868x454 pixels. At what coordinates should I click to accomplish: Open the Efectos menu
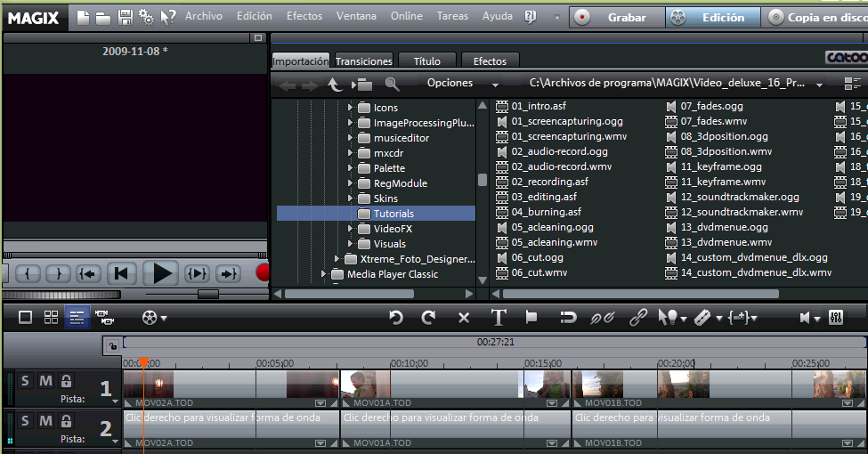304,16
